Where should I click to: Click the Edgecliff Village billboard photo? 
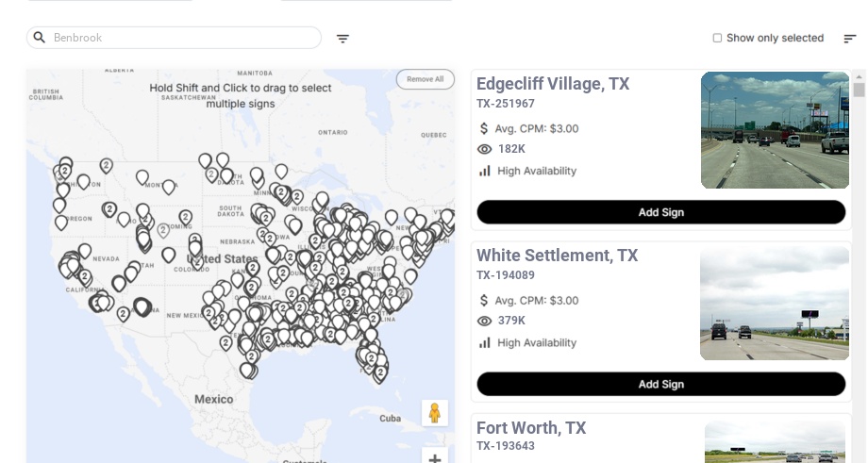coord(775,130)
